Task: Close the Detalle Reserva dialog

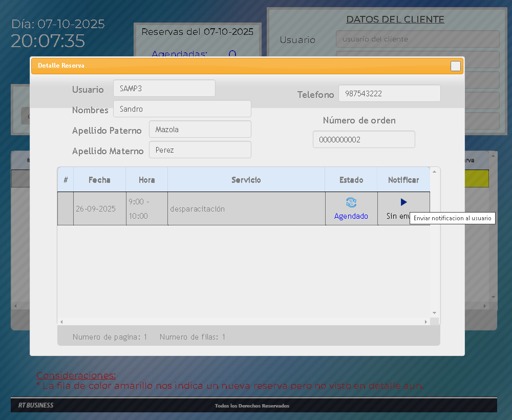Action: click(x=455, y=66)
